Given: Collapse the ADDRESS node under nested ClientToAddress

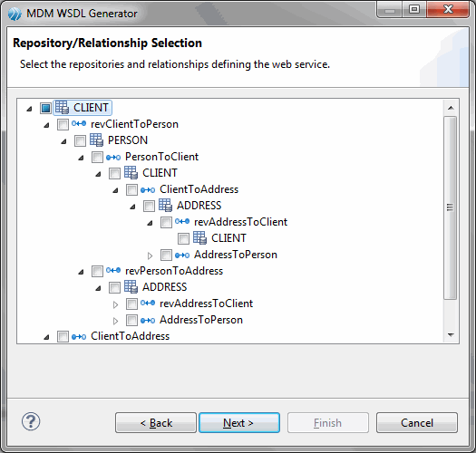Looking at the screenshot, I should click(132, 207).
